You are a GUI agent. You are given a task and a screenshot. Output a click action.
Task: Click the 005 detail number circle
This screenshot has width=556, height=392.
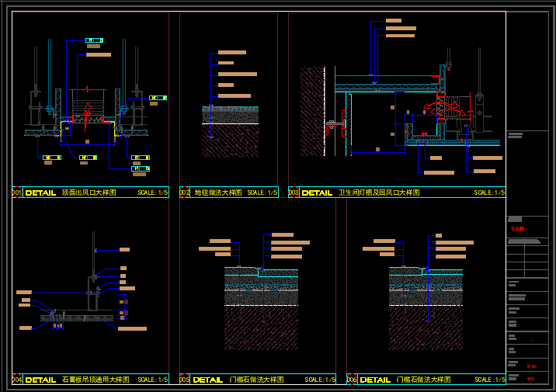184,380
